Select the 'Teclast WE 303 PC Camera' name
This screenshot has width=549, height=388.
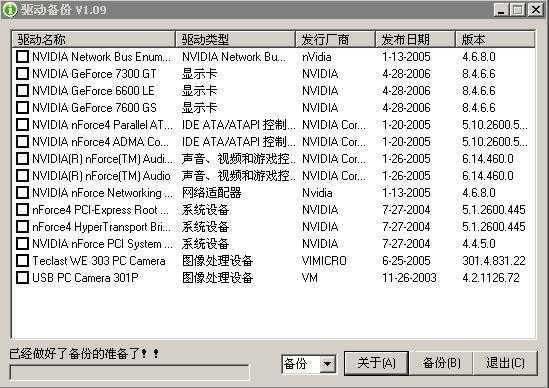coord(99,261)
